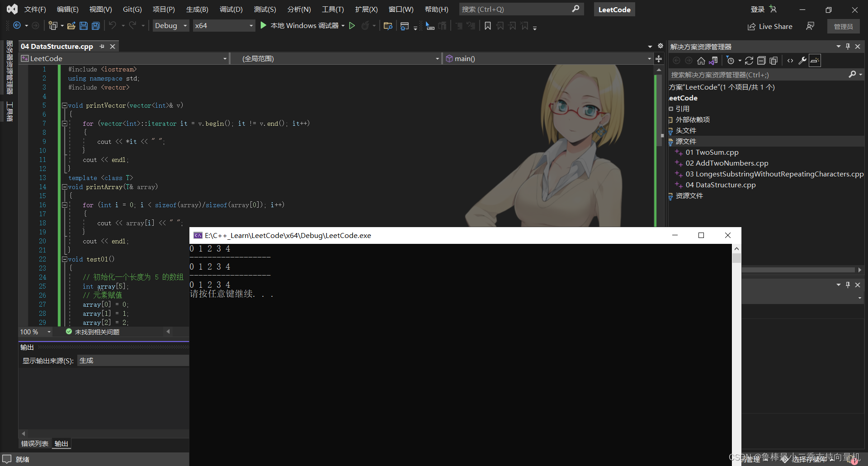Pin the 04 DataStructure.cpp tab
The height and width of the screenshot is (466, 868).
[102, 47]
